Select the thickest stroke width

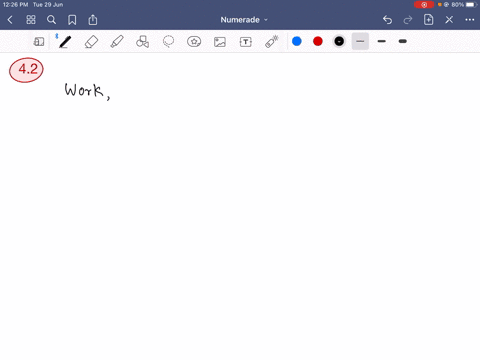pos(403,41)
